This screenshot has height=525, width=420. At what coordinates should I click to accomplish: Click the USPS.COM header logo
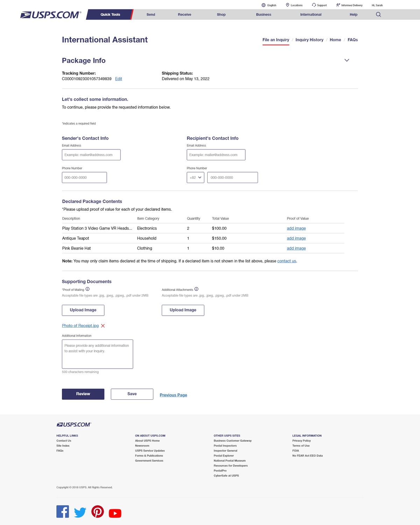(51, 15)
